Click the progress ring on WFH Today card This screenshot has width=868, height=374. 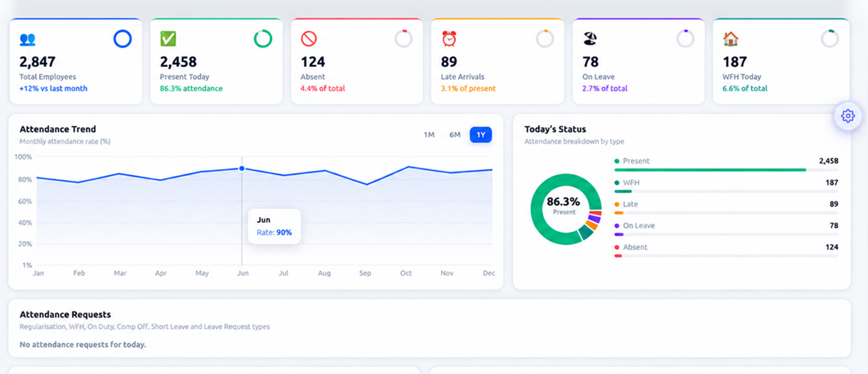point(830,39)
